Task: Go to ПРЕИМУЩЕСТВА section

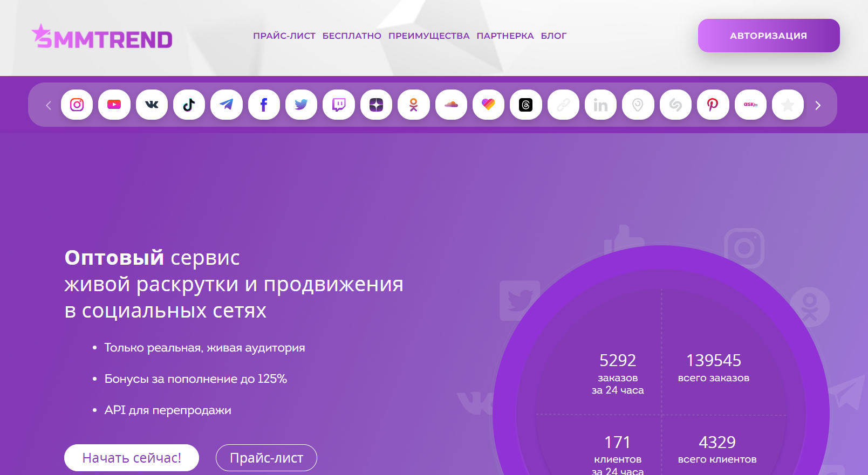Action: click(429, 36)
